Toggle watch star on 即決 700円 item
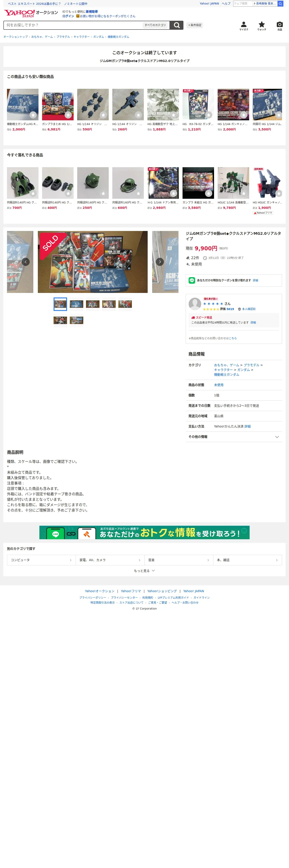 (x=33, y=193)
